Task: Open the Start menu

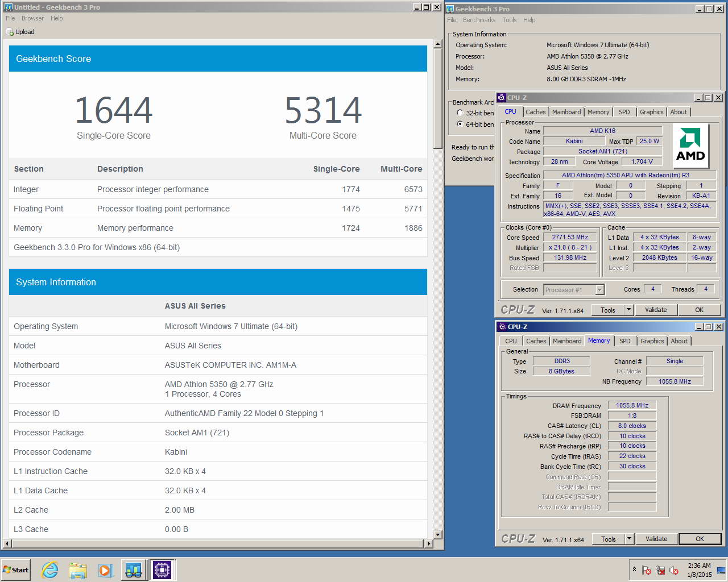Action: tap(16, 569)
